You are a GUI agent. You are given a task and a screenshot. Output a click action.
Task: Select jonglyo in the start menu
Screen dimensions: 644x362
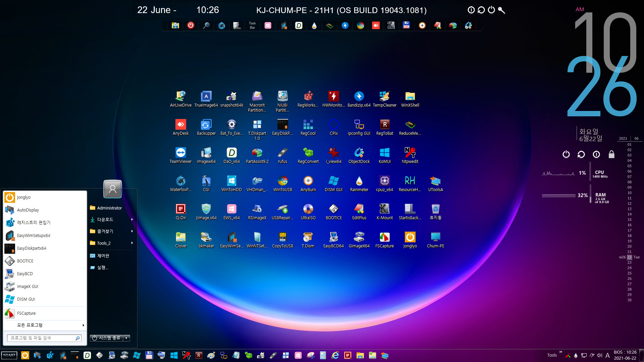click(x=44, y=197)
